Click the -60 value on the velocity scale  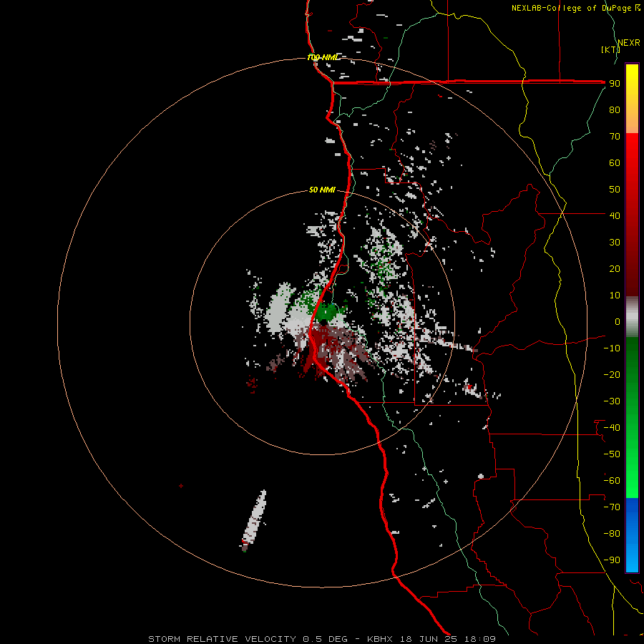pos(612,481)
